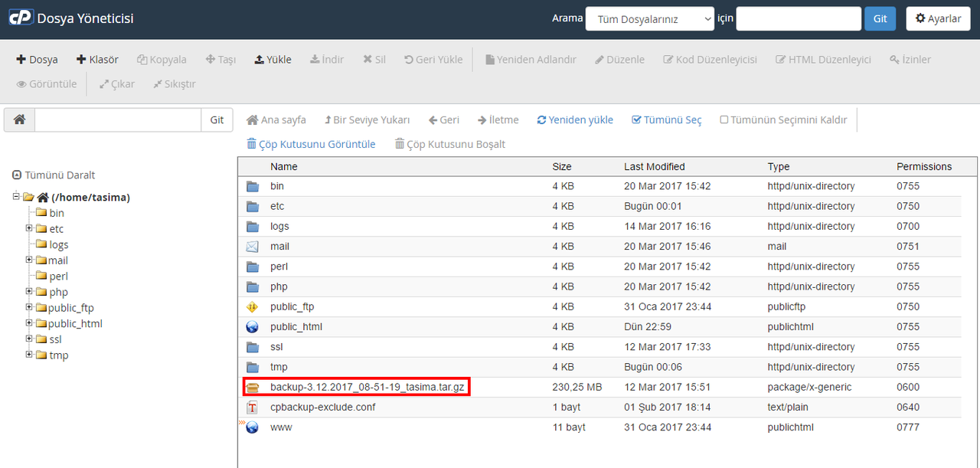Image resolution: width=980 pixels, height=468 pixels.
Task: Click the envelope icon of the mail row
Action: [x=253, y=247]
